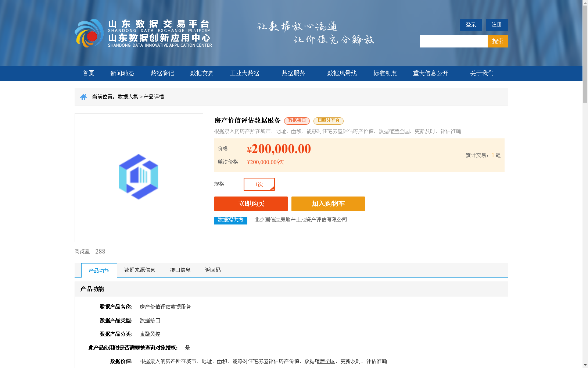Click the price text ¥200,000.00
588x368 pixels.
tap(279, 149)
